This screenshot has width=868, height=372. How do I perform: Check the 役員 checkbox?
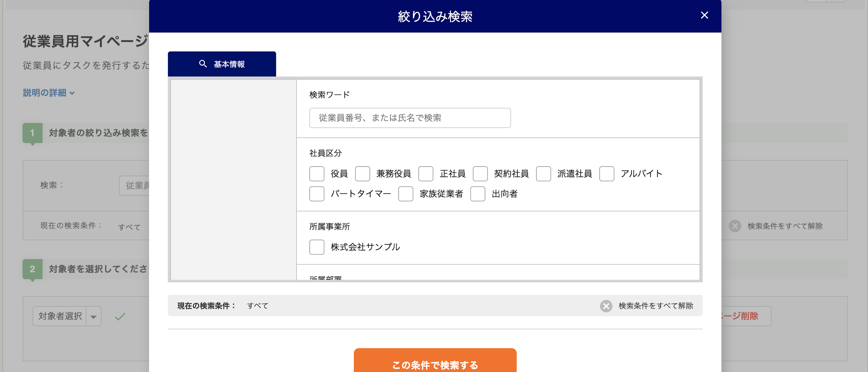click(317, 174)
